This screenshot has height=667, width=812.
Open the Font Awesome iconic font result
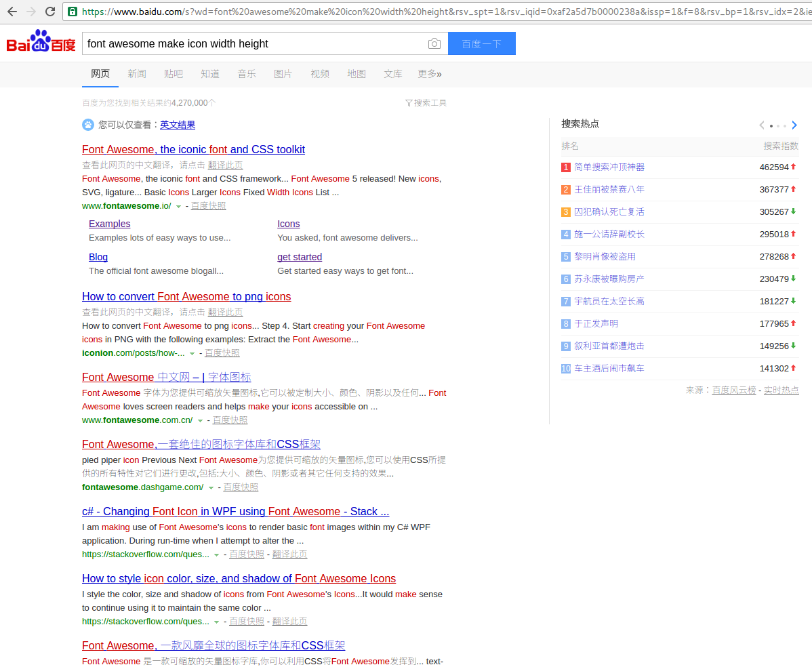click(193, 149)
